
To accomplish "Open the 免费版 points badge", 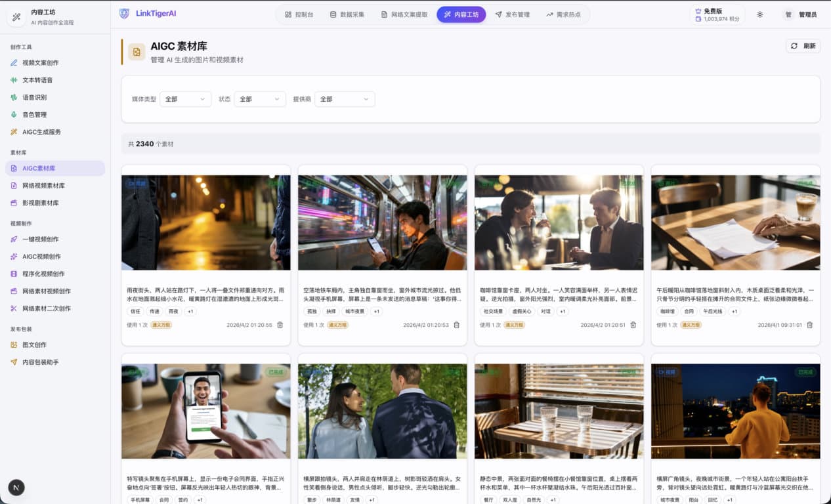I will point(717,14).
